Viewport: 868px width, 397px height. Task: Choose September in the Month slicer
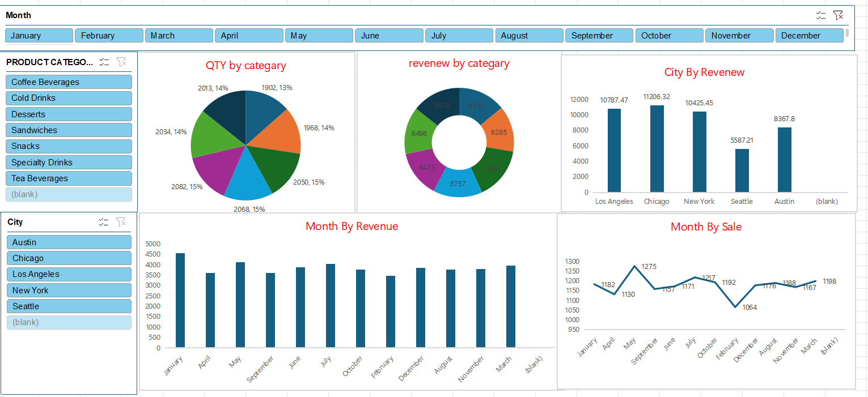click(599, 36)
